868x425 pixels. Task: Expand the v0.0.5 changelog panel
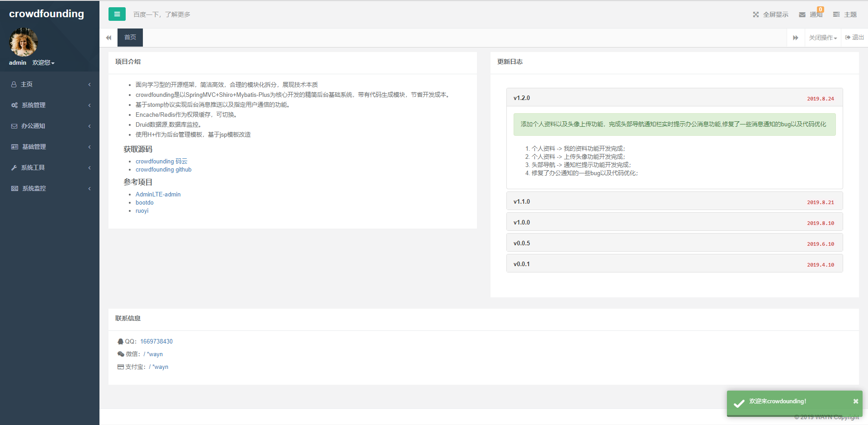click(675, 243)
